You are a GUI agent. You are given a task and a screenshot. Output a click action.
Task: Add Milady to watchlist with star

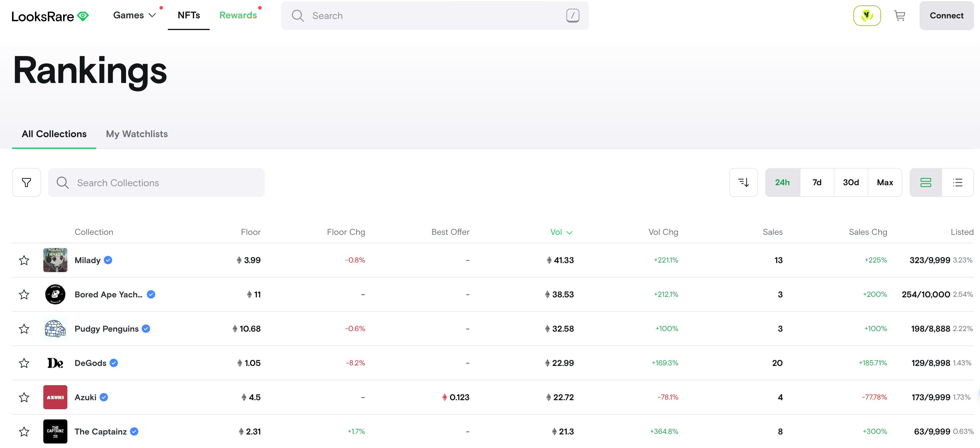[24, 260]
